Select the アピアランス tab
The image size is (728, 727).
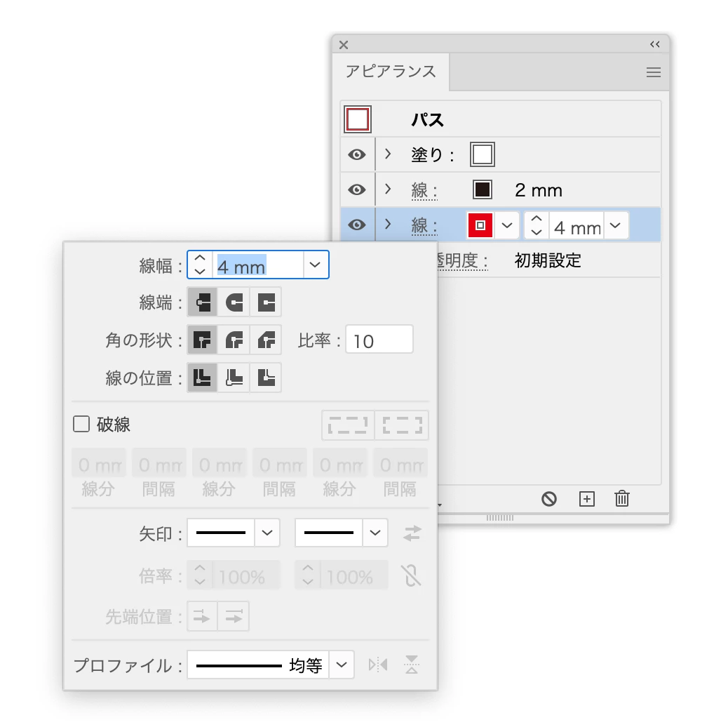391,72
